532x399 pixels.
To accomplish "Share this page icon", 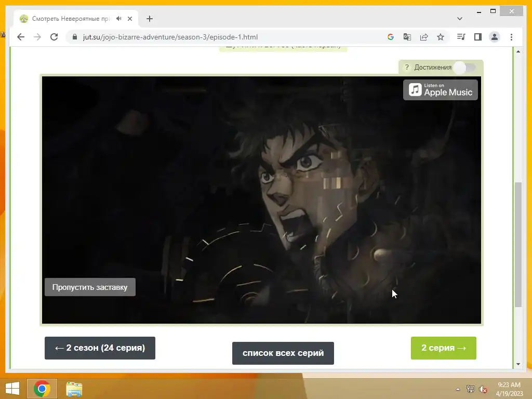I will click(x=424, y=37).
